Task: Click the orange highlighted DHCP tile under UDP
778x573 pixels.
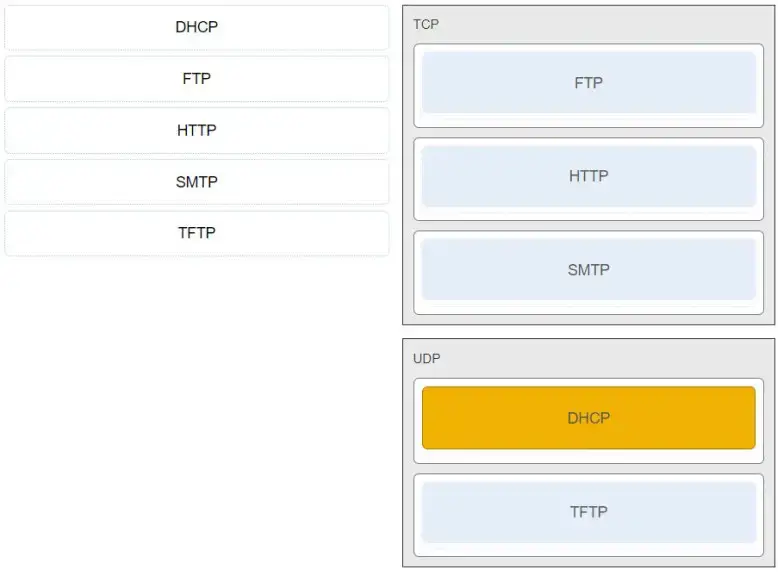Action: [588, 418]
